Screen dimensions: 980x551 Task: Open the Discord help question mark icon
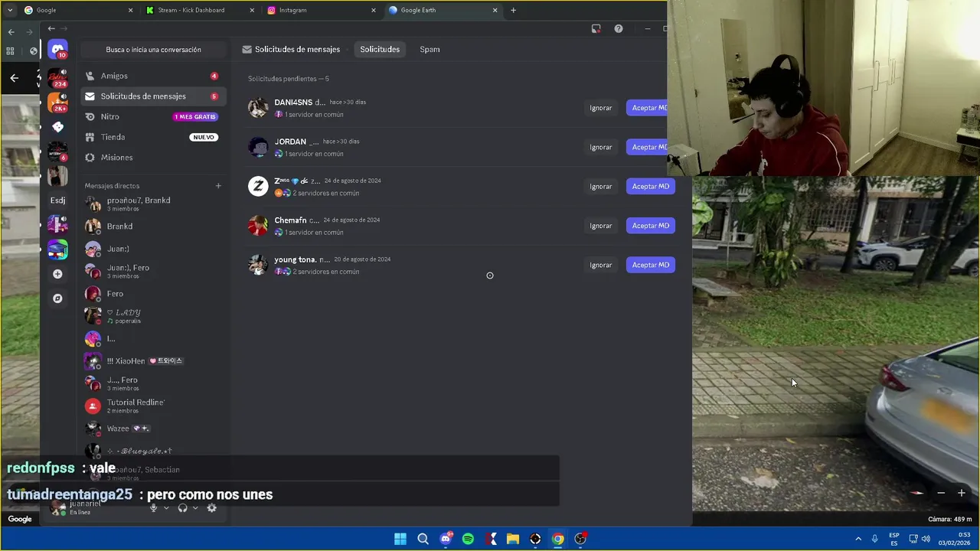[x=619, y=29]
